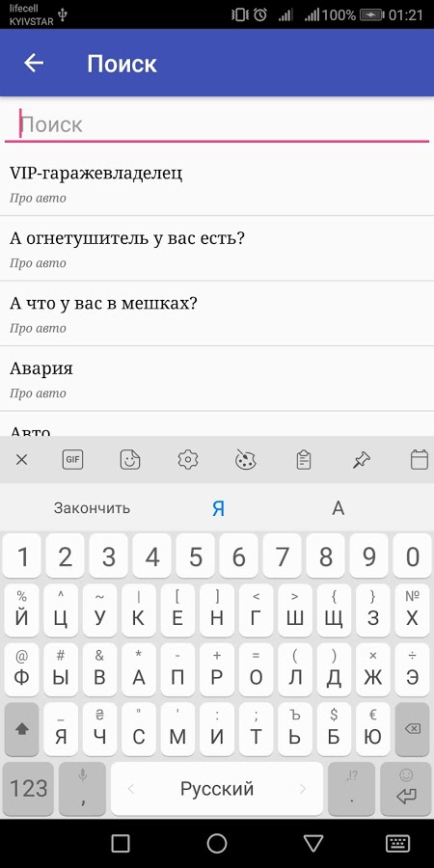Go to Android home circle button
This screenshot has height=868, width=434.
[x=217, y=843]
